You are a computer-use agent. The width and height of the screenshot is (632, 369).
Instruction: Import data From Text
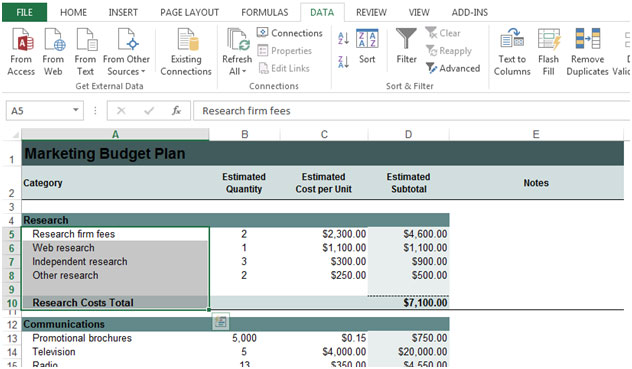85,52
